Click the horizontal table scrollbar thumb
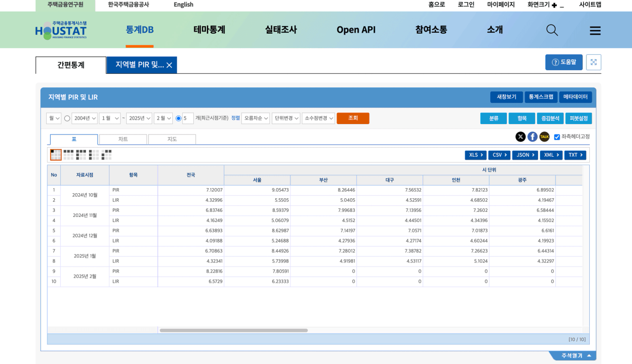Image resolution: width=632 pixels, height=364 pixels. 234,330
